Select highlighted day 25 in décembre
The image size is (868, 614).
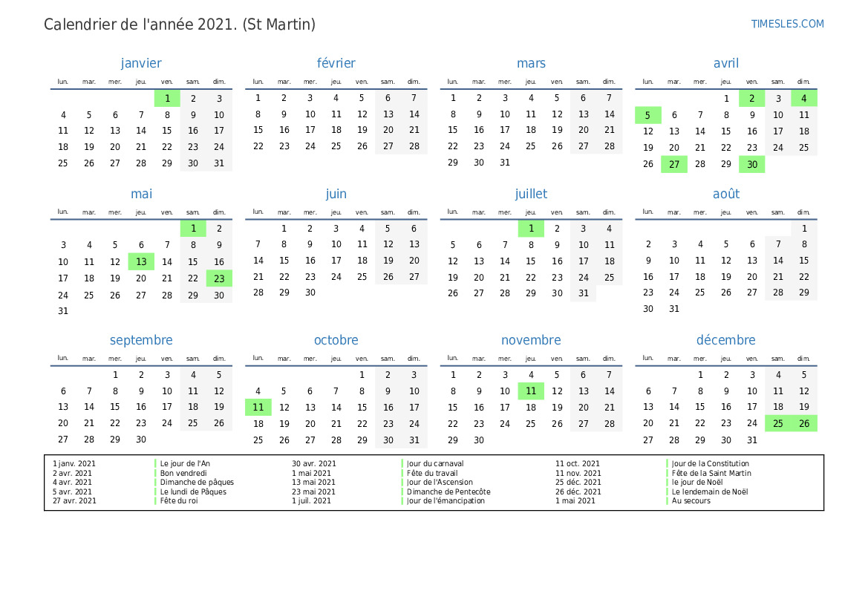[777, 424]
